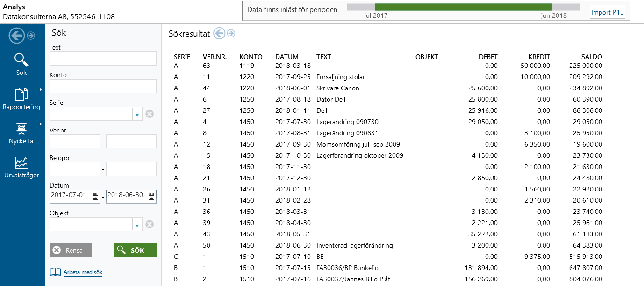Clear the Objekt selection
Viewport: 644px width, 286px height.
(150, 224)
